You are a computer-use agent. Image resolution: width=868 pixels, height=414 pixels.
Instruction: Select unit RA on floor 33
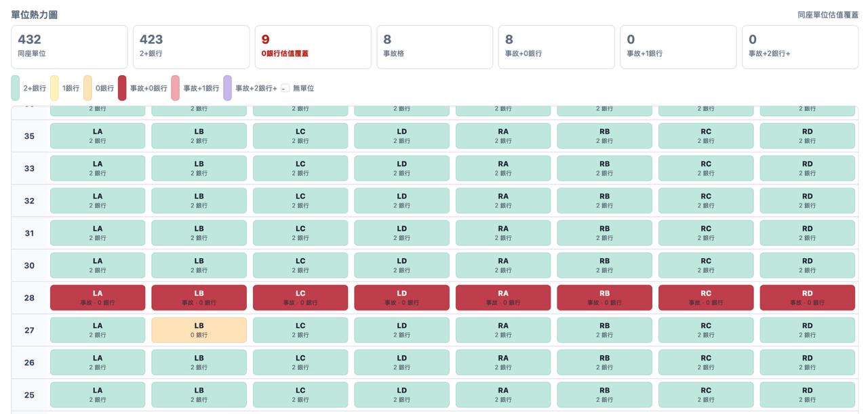click(503, 168)
